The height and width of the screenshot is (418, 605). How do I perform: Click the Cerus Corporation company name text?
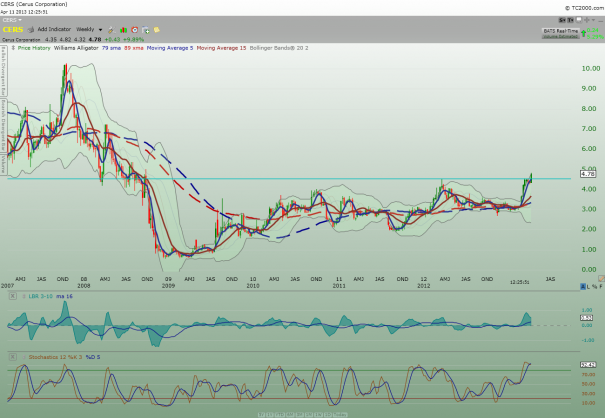pyautogui.click(x=21, y=40)
